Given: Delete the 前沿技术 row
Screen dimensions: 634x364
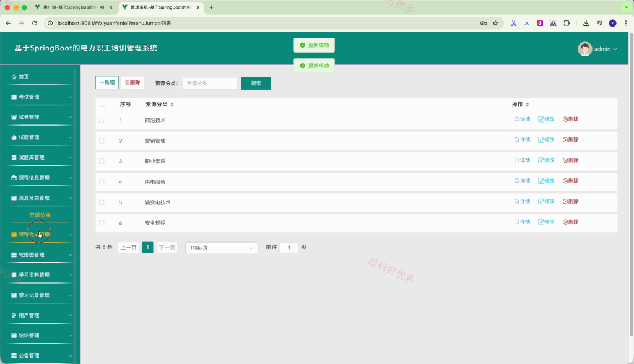Looking at the screenshot, I should 570,119.
